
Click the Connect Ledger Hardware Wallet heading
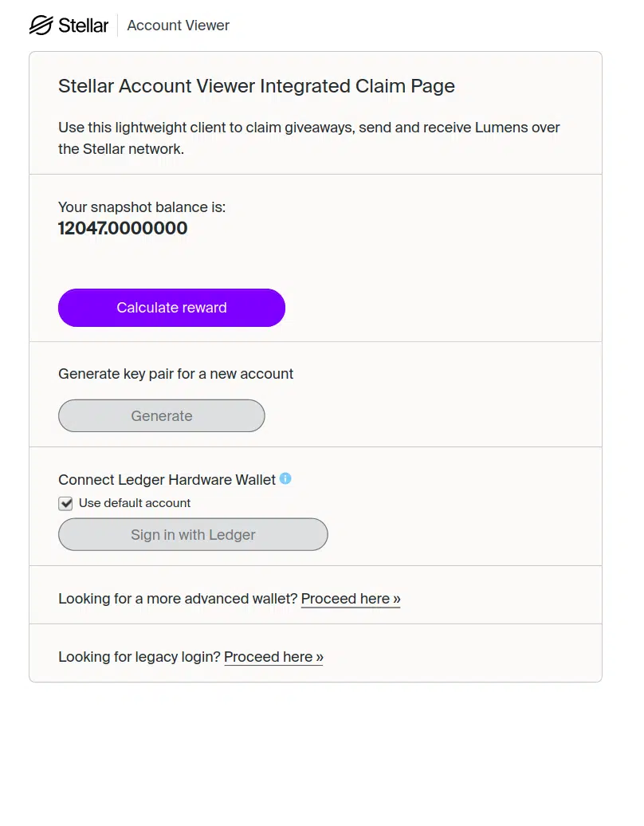pos(165,479)
